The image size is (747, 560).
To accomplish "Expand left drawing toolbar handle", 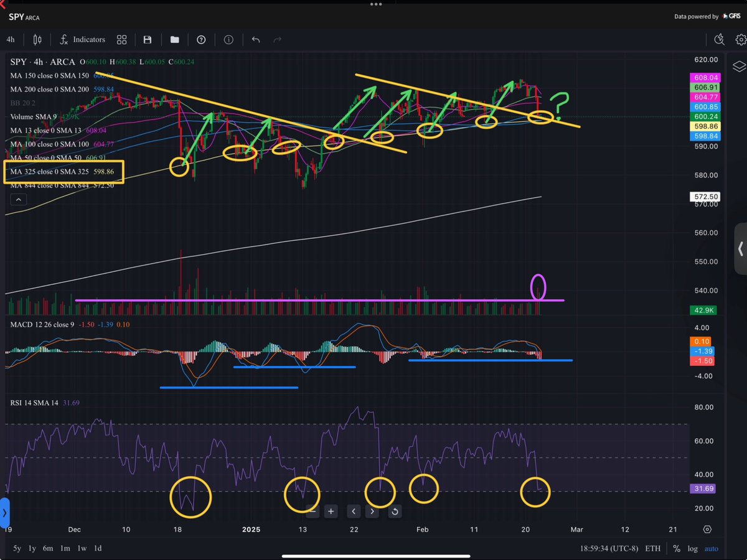I will [4, 513].
